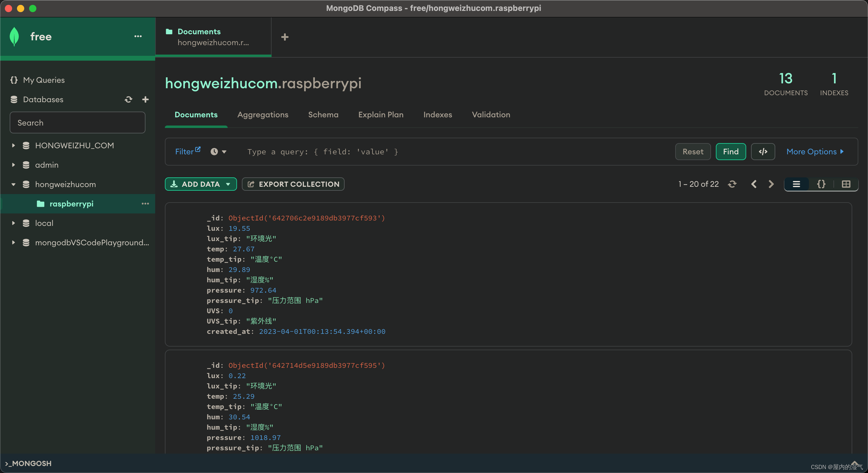The image size is (868, 473).
Task: Refresh the document results count
Action: click(x=732, y=184)
